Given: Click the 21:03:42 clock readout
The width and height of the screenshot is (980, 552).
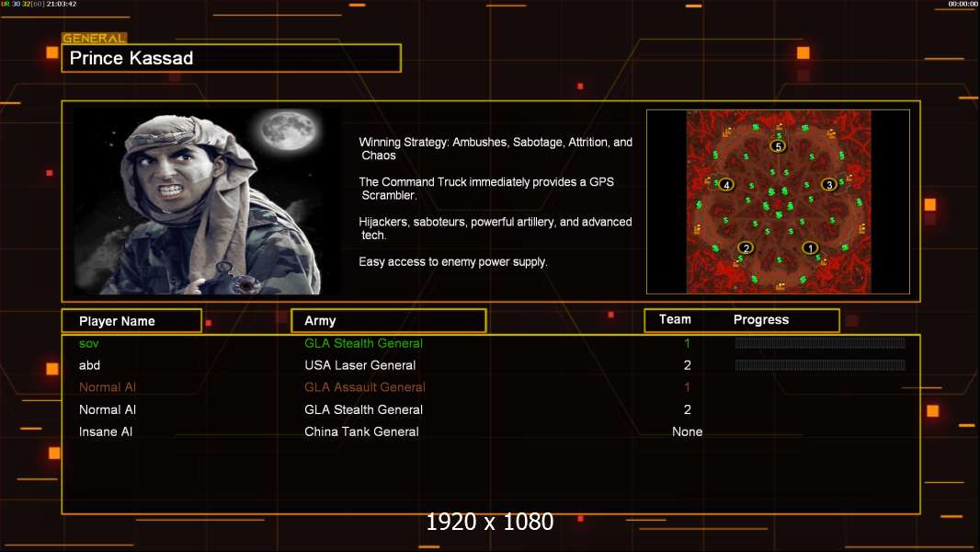Looking at the screenshot, I should point(62,4).
